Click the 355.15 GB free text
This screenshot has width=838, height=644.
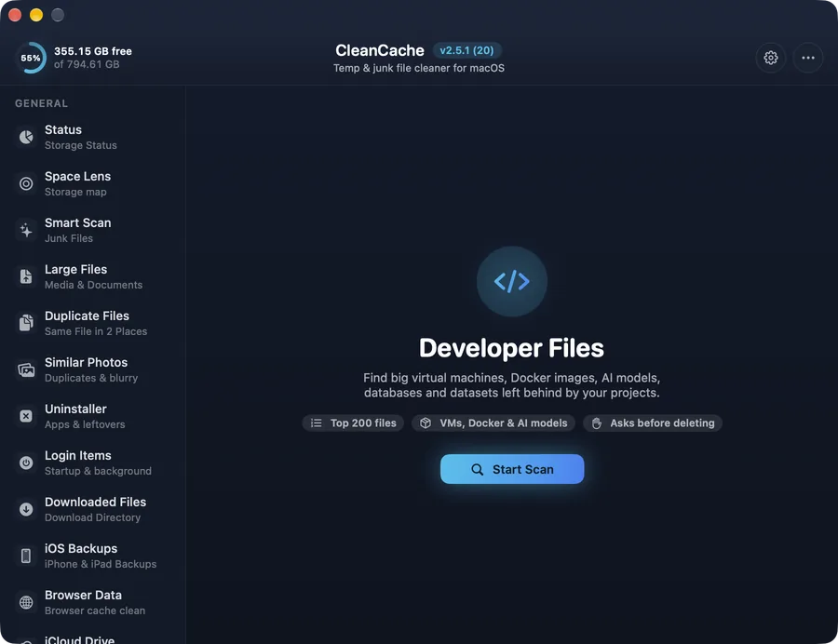[93, 51]
